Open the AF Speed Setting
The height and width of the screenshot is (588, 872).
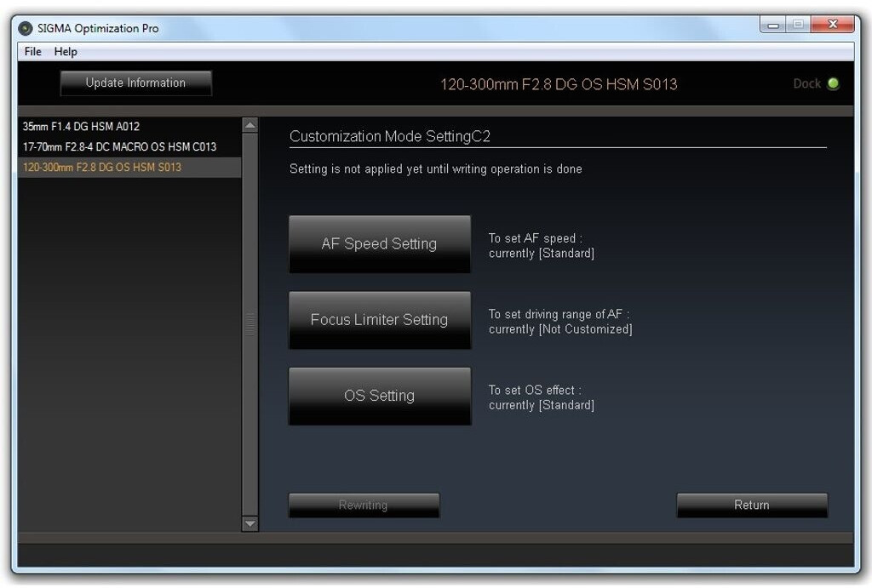(379, 244)
